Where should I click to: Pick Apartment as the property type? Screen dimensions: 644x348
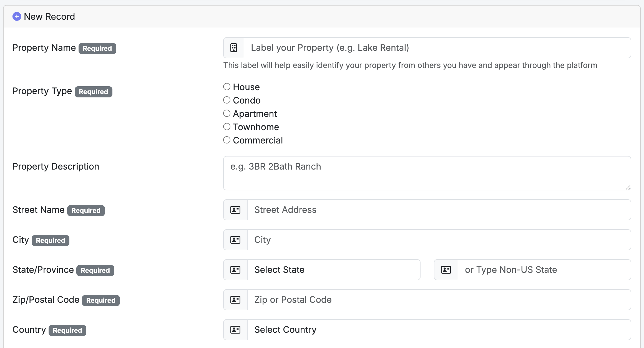[227, 114]
